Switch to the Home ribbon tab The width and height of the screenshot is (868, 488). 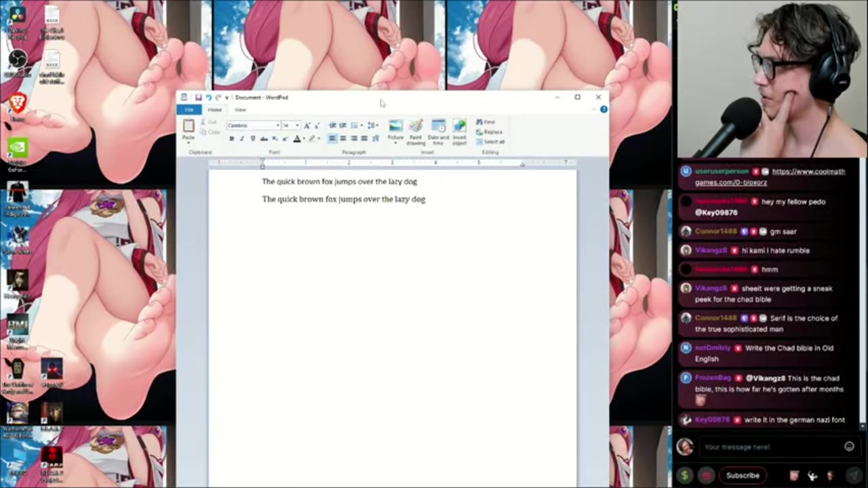pos(214,110)
